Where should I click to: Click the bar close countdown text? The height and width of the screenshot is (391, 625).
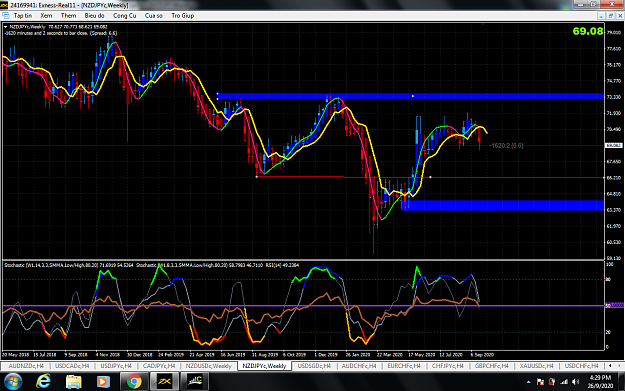click(61, 33)
